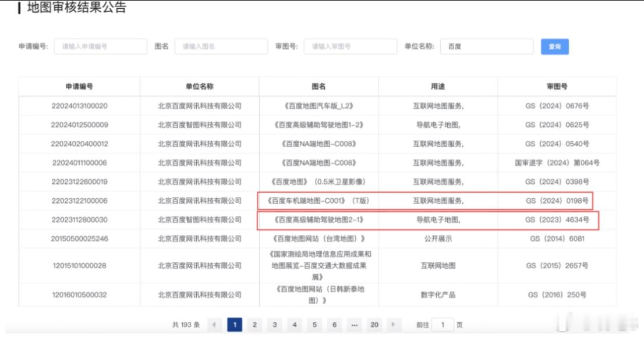Click the 互联网地图 usage cell in row 12015101000028
This screenshot has width=644, height=338.
pos(438,265)
